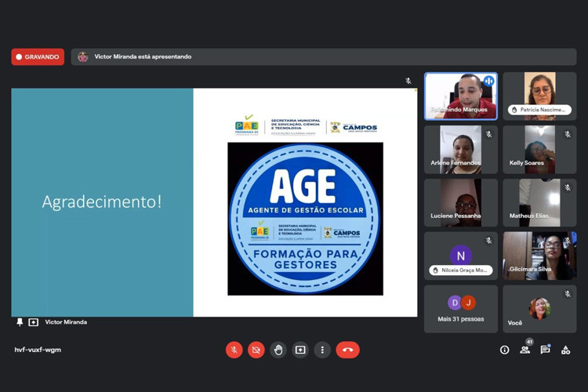Screen dimensions: 588x392
Task: Open the chat messages icon
Action: [545, 350]
